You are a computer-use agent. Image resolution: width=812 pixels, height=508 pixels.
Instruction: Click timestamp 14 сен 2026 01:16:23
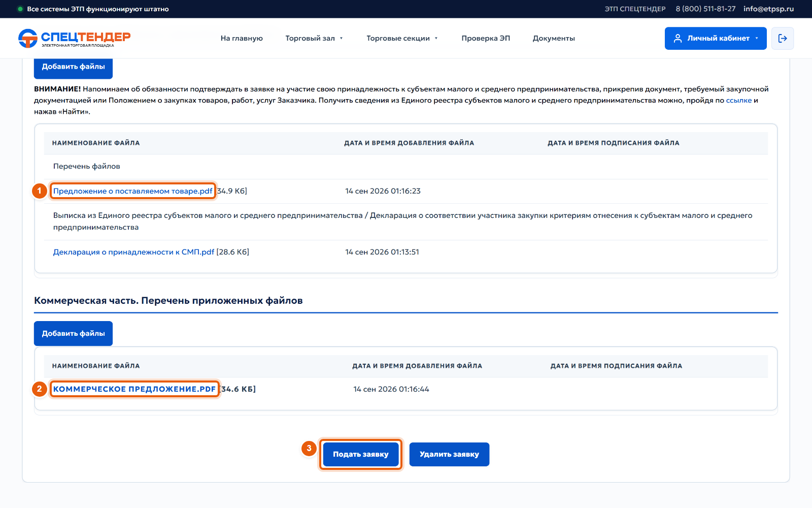(383, 191)
